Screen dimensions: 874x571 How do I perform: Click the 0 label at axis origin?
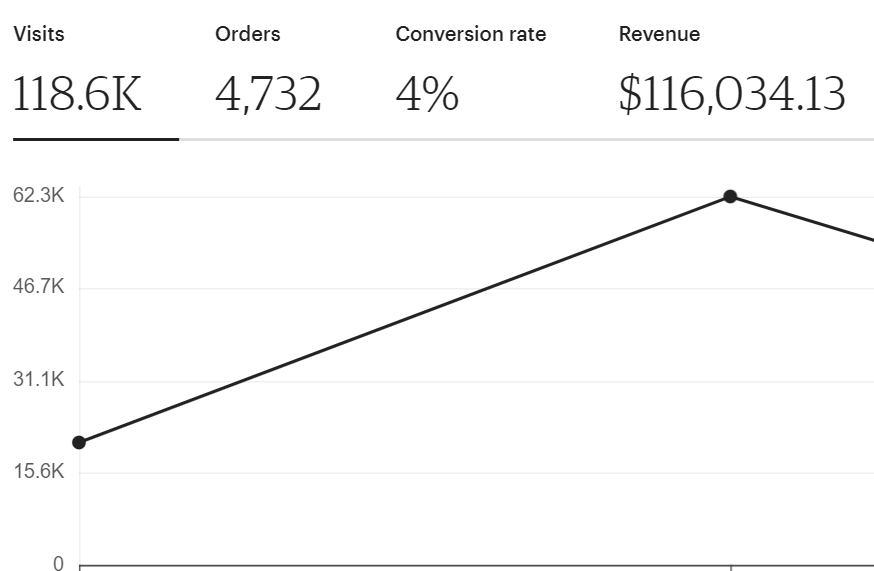(59, 563)
